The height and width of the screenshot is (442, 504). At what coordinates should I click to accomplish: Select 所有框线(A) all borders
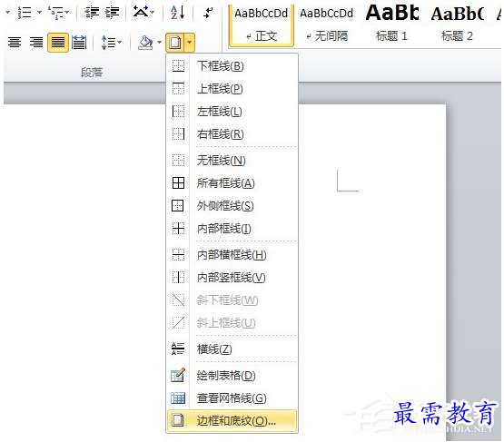coord(232,183)
